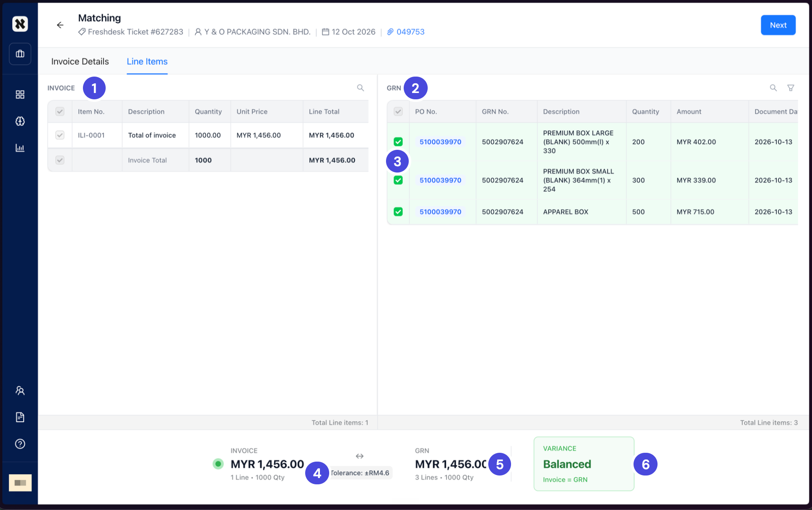Open the bar chart reports icon

click(x=20, y=148)
